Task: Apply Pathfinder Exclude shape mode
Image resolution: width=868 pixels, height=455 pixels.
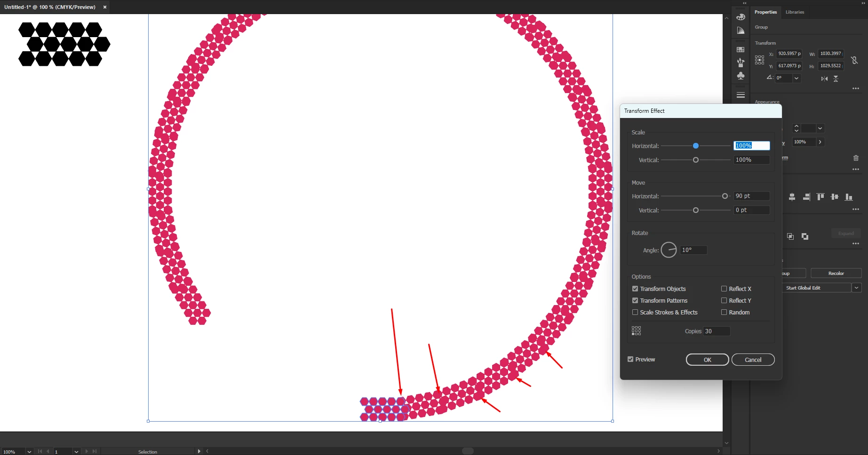Action: pos(805,236)
